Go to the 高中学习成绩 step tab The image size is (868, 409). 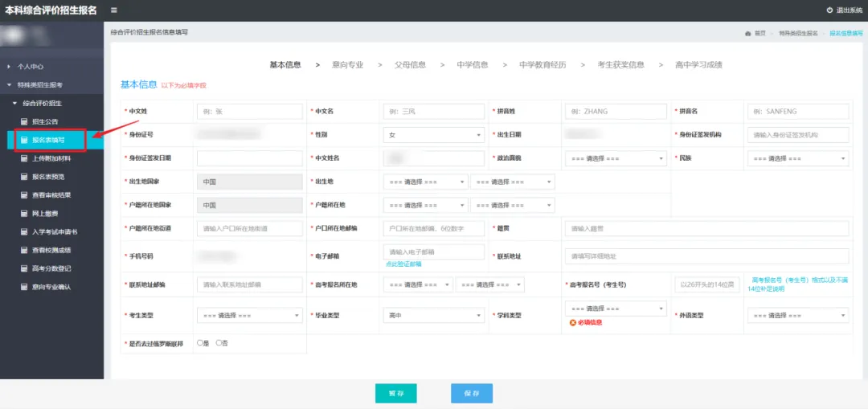click(x=698, y=65)
